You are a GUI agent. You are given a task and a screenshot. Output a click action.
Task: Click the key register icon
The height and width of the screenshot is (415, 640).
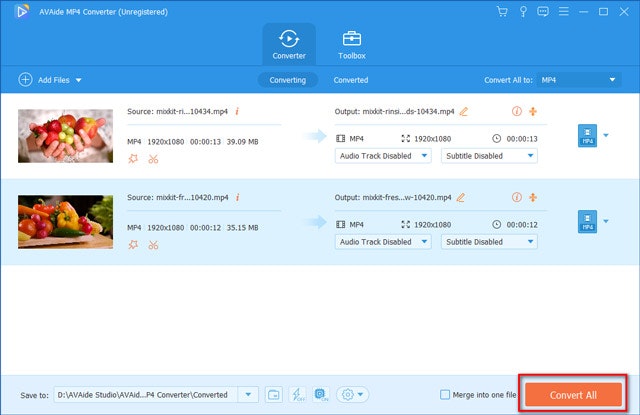[x=523, y=11]
